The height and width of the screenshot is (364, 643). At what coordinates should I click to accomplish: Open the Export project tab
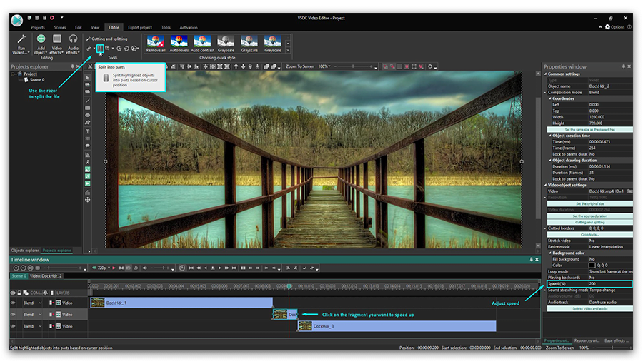(140, 27)
